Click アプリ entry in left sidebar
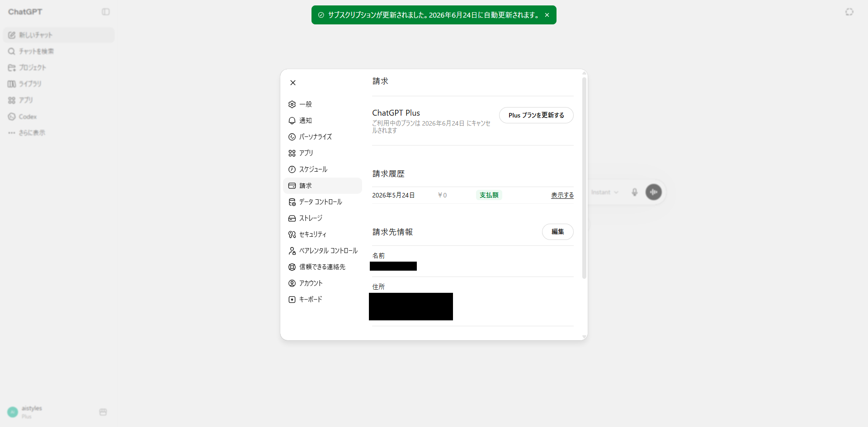The height and width of the screenshot is (427, 868). (x=59, y=100)
